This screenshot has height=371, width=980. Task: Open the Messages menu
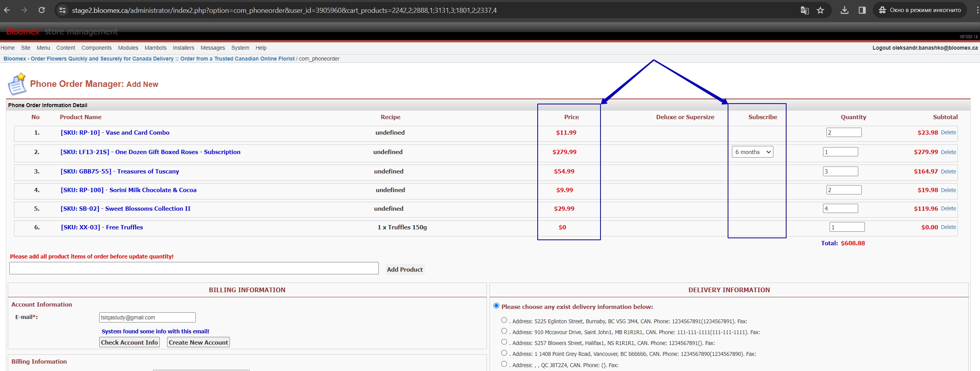[x=213, y=48]
